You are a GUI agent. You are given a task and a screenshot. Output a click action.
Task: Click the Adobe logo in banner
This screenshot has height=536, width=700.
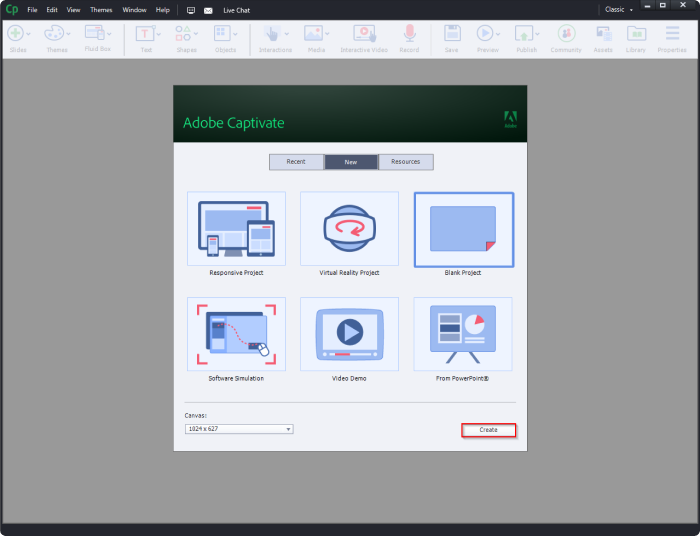click(510, 119)
